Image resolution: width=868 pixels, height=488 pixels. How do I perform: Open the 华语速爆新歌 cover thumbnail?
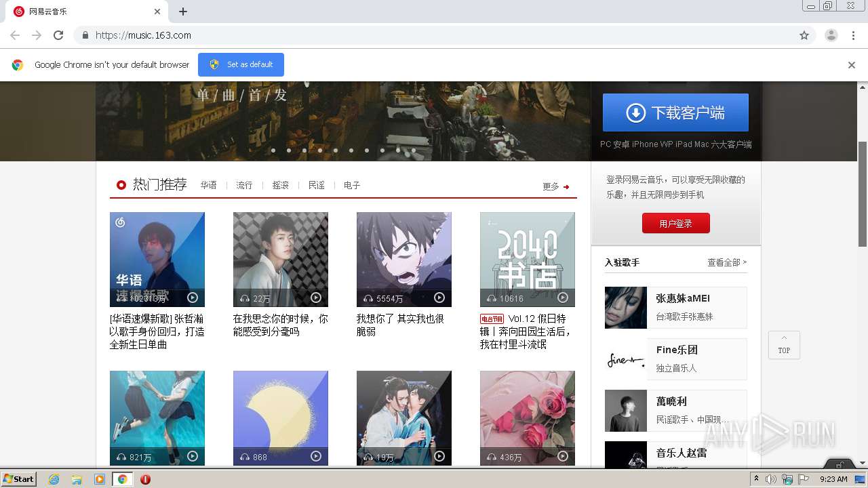pyautogui.click(x=157, y=260)
